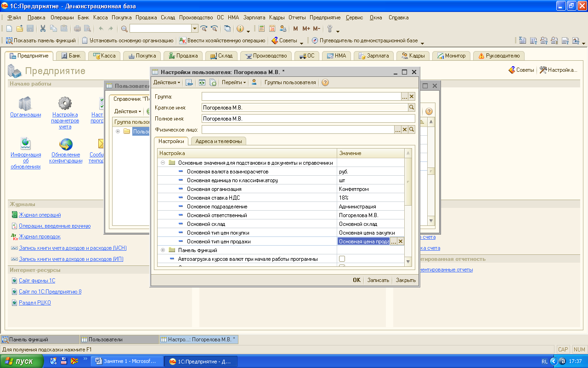The width and height of the screenshot is (588, 368).
Task: Click the M- memory subtract button
Action: click(x=317, y=29)
